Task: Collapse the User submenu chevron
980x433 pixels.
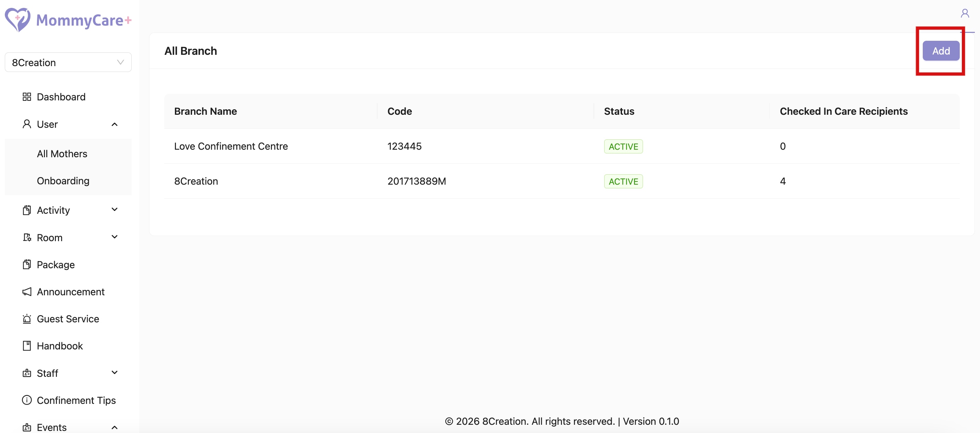Action: pyautogui.click(x=115, y=124)
